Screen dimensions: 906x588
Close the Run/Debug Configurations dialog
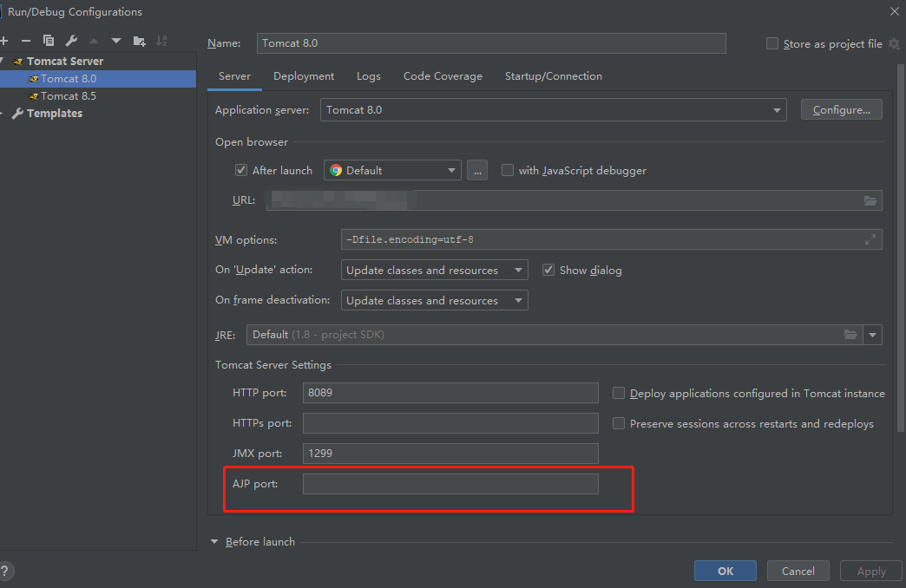tap(895, 11)
